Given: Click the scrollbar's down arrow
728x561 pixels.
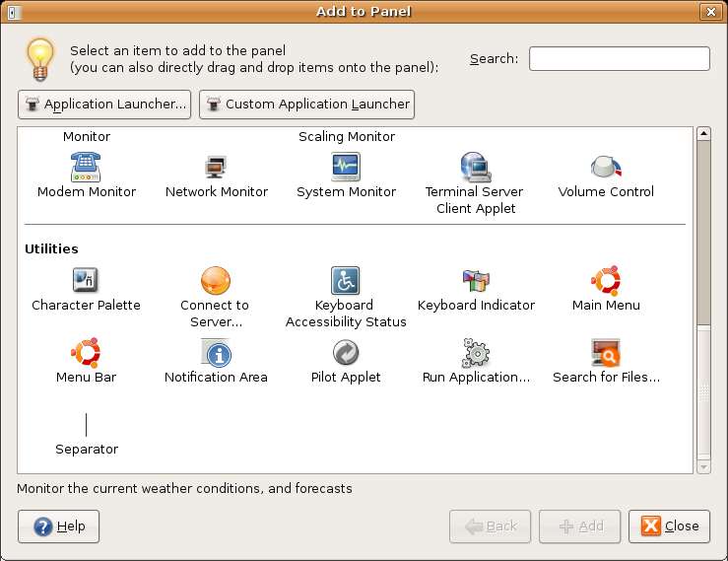Looking at the screenshot, I should (x=703, y=464).
